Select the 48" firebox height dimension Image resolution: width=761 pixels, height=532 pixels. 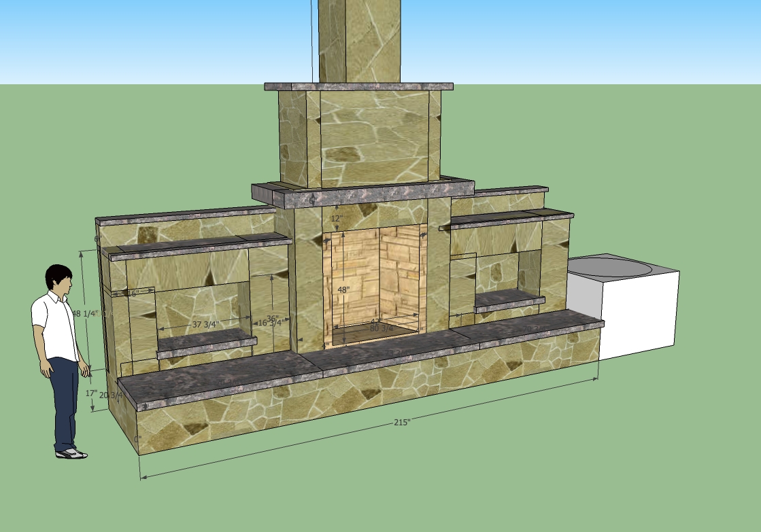point(343,289)
